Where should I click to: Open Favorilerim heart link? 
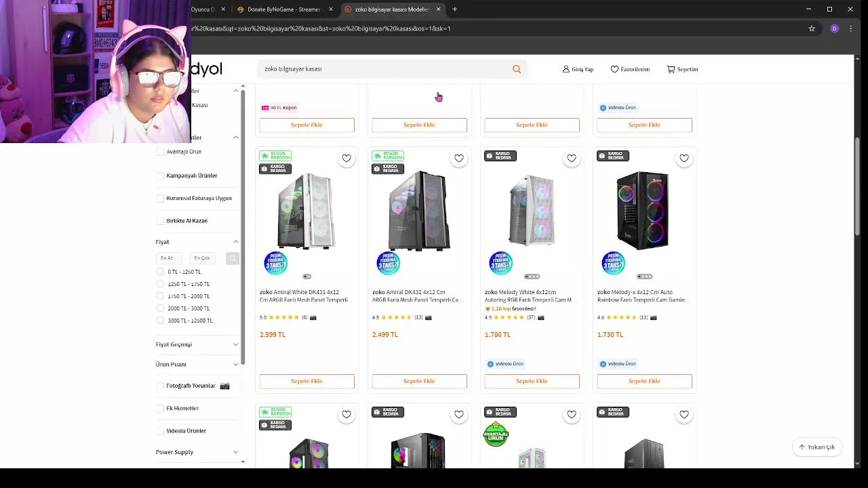630,69
